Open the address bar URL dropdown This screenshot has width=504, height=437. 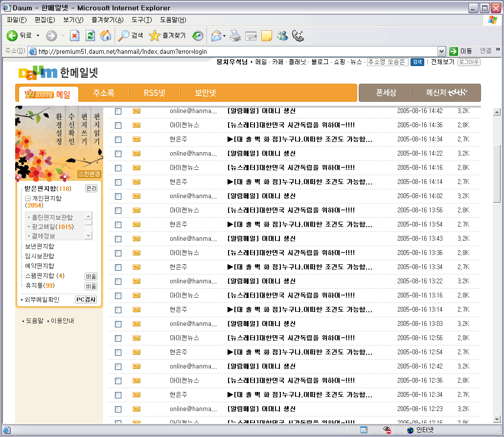(442, 51)
